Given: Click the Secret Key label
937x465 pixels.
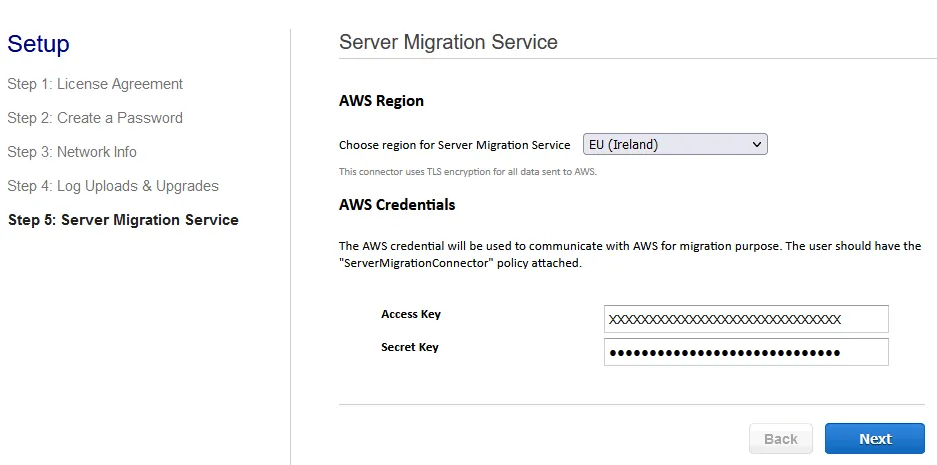Looking at the screenshot, I should tap(409, 347).
